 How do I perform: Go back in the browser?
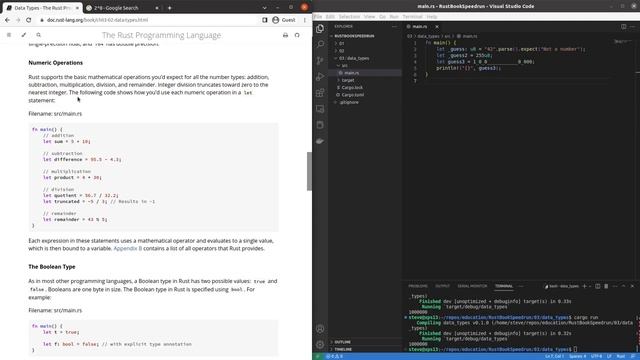tap(7, 20)
